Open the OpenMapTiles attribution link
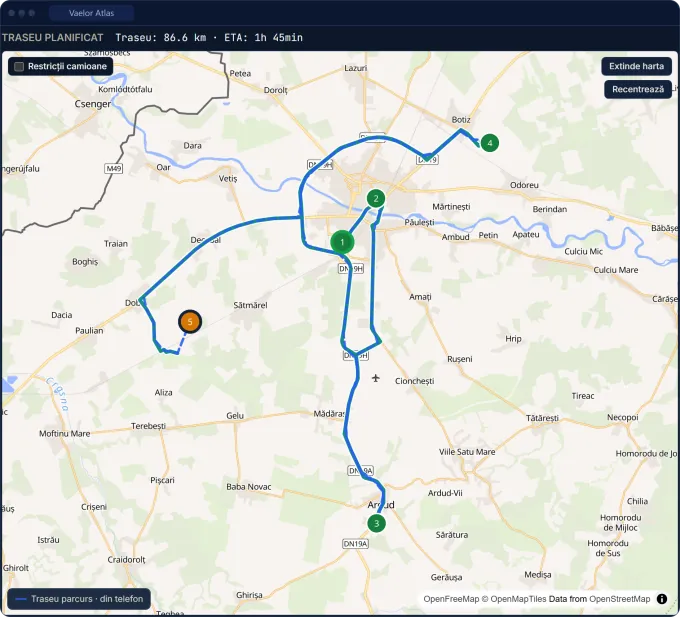This screenshot has height=617, width=680. pyautogui.click(x=518, y=599)
